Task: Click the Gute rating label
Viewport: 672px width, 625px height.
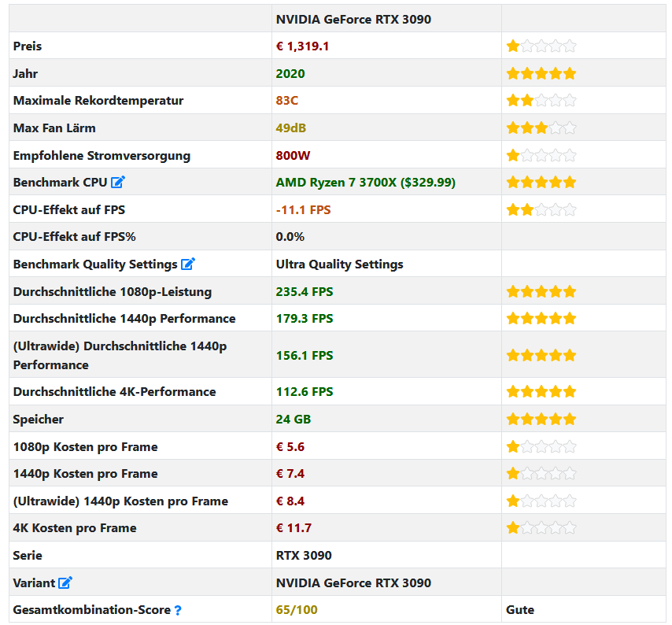Action: tap(520, 610)
